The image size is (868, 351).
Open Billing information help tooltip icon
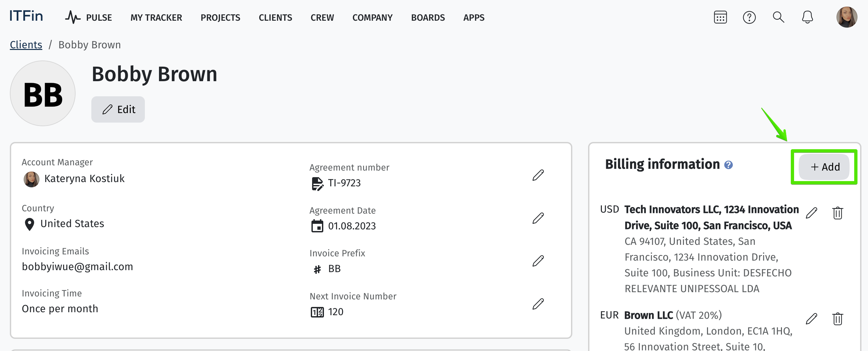pos(728,165)
